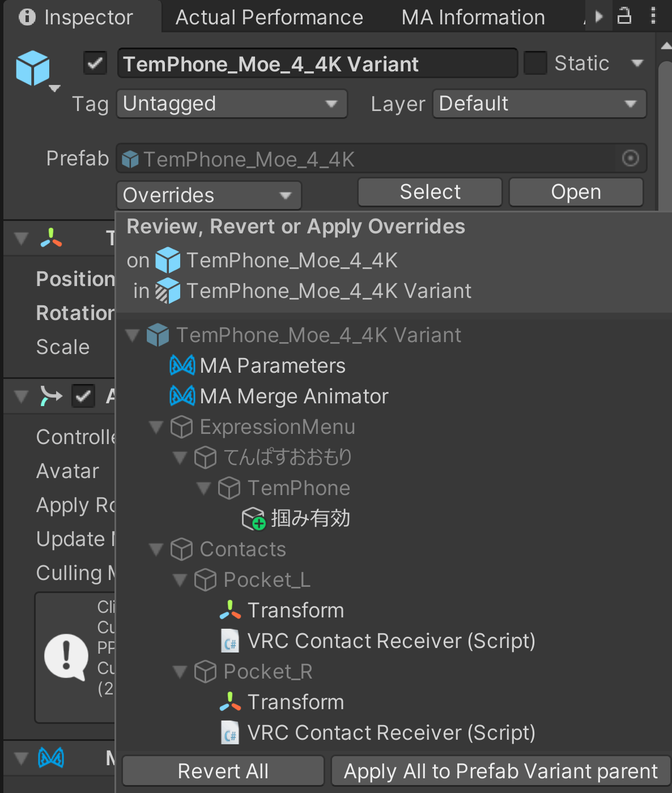
Task: Click the blue prefab cube icon
Action: coord(33,68)
